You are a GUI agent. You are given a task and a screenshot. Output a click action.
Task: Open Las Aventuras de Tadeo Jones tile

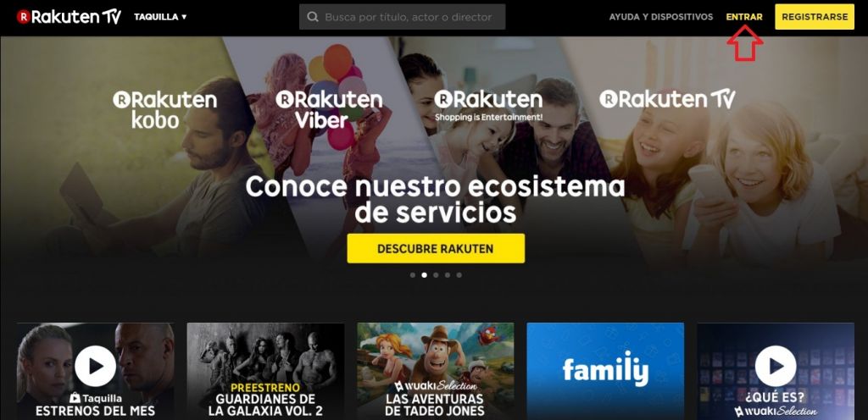tap(435, 371)
